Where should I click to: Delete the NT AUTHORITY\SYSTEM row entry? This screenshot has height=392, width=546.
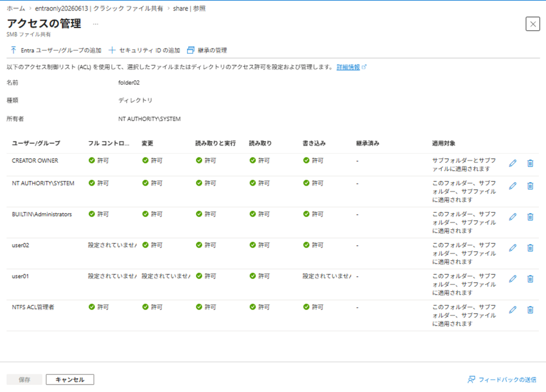pyautogui.click(x=530, y=186)
